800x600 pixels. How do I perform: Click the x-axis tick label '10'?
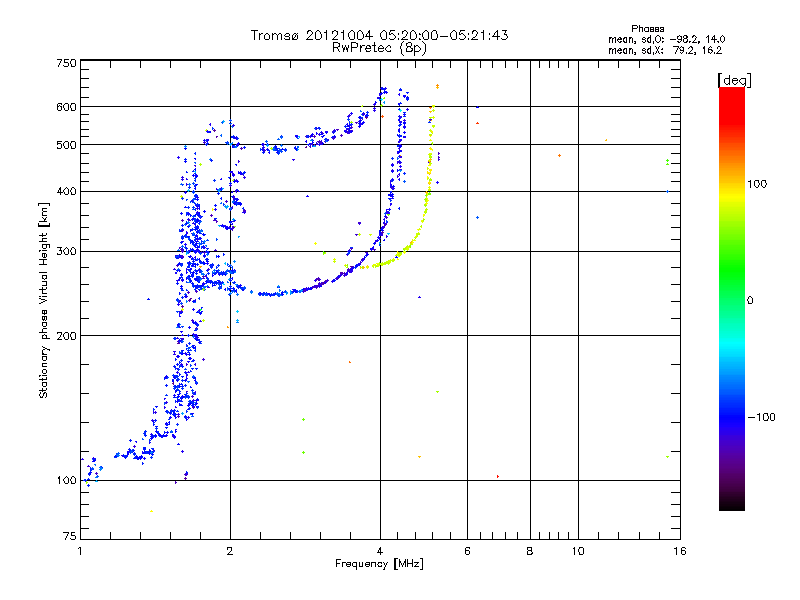[x=578, y=551]
